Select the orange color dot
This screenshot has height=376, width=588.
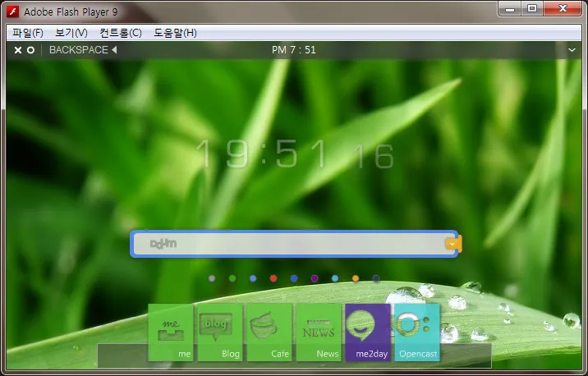(x=356, y=278)
